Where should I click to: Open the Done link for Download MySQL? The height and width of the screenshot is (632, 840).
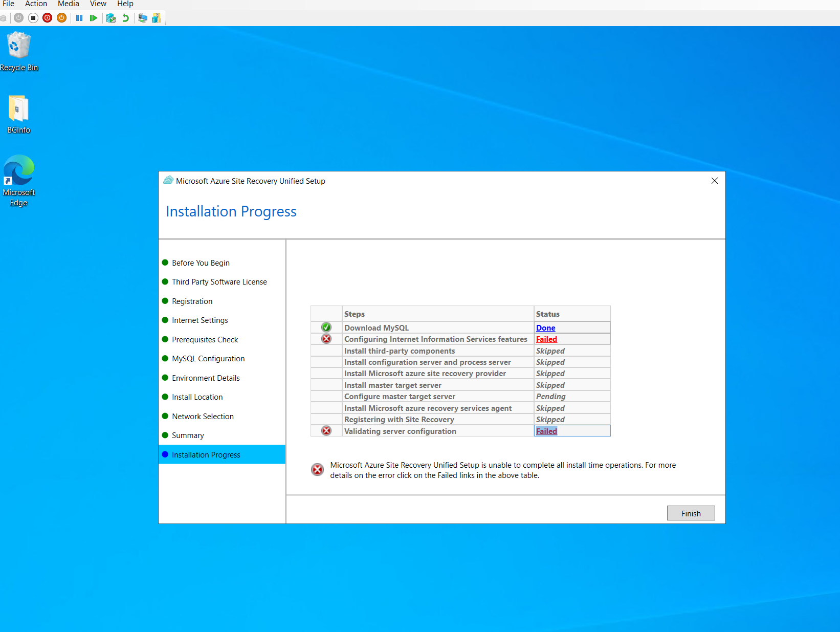[x=545, y=328]
